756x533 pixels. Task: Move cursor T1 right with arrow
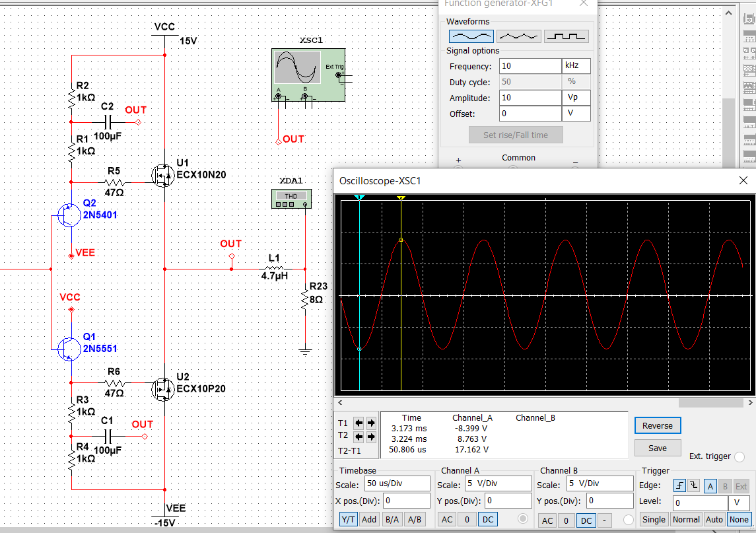pyautogui.click(x=371, y=423)
